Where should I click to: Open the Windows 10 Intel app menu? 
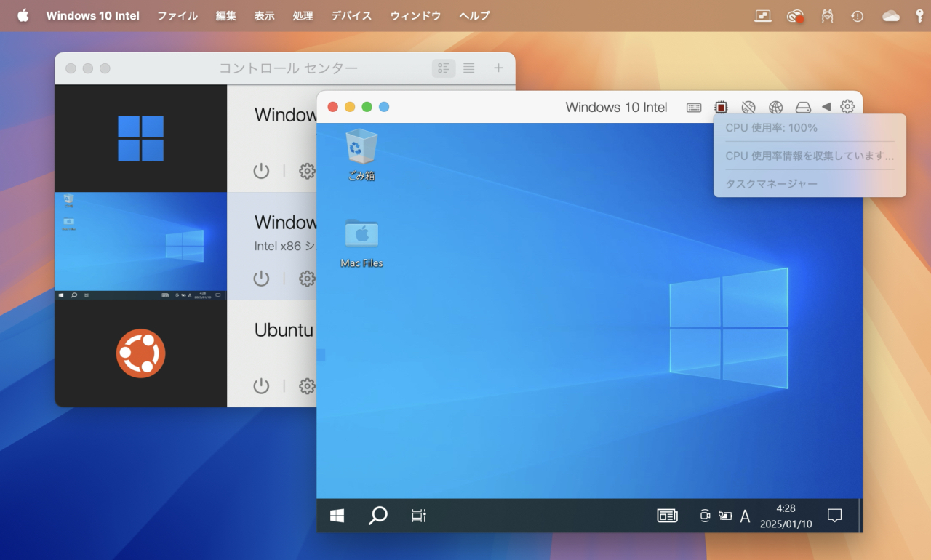tap(93, 15)
